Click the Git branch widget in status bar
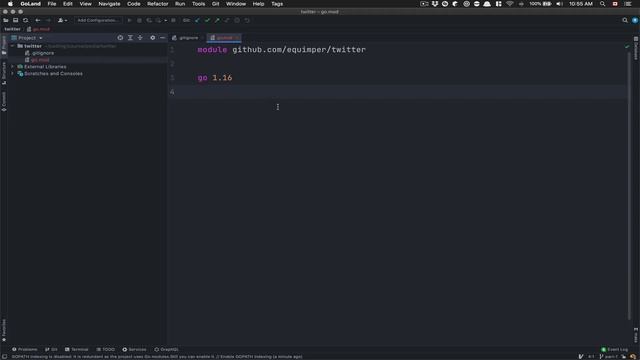Image resolution: width=640 pixels, height=360 pixels. [x=608, y=357]
